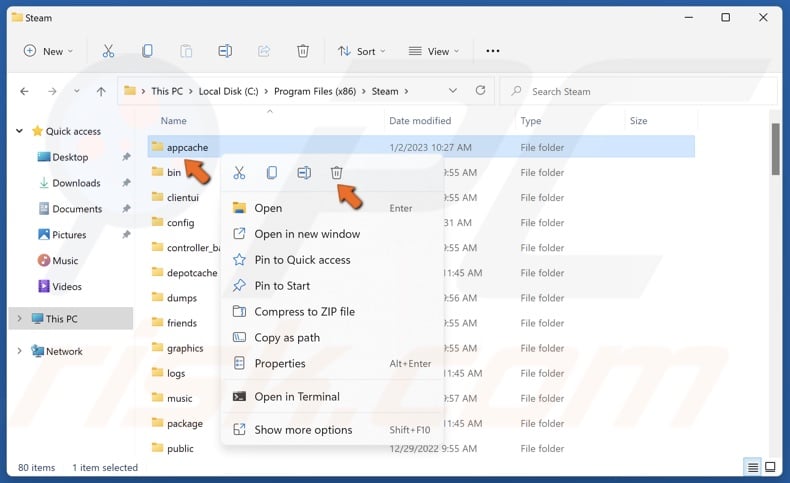The height and width of the screenshot is (483, 790).
Task: Click the Copy icon in the main toolbar
Action: (147, 51)
